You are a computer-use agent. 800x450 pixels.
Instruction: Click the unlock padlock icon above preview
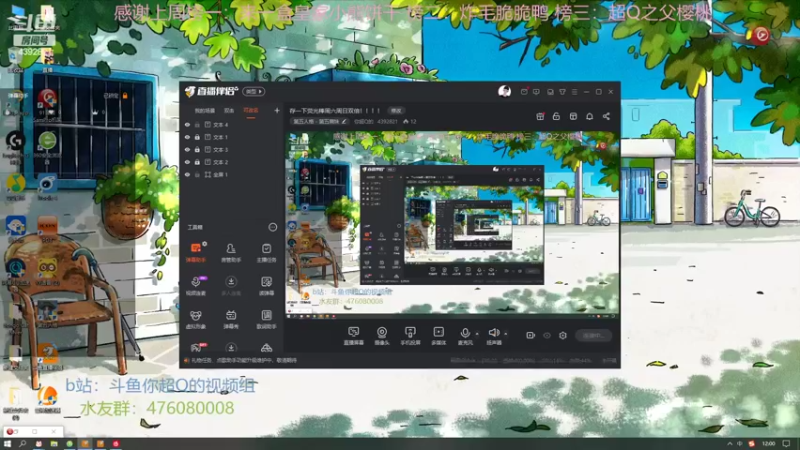556,116
